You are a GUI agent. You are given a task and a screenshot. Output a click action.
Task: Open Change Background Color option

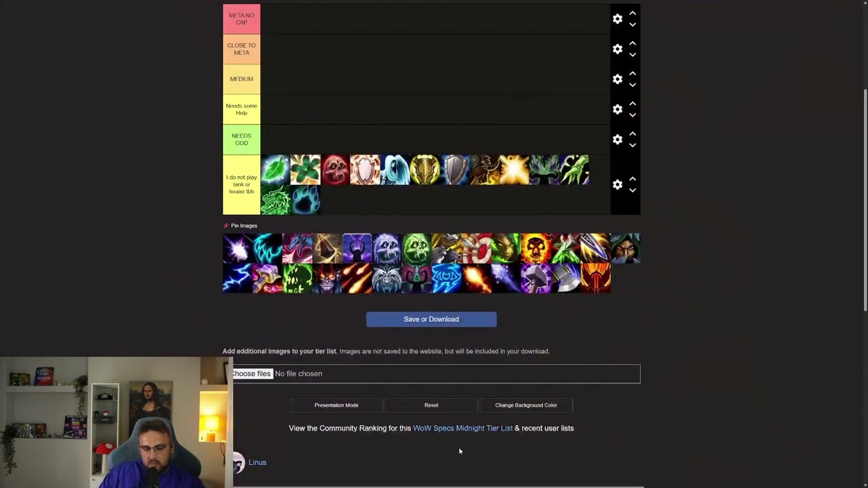click(526, 405)
